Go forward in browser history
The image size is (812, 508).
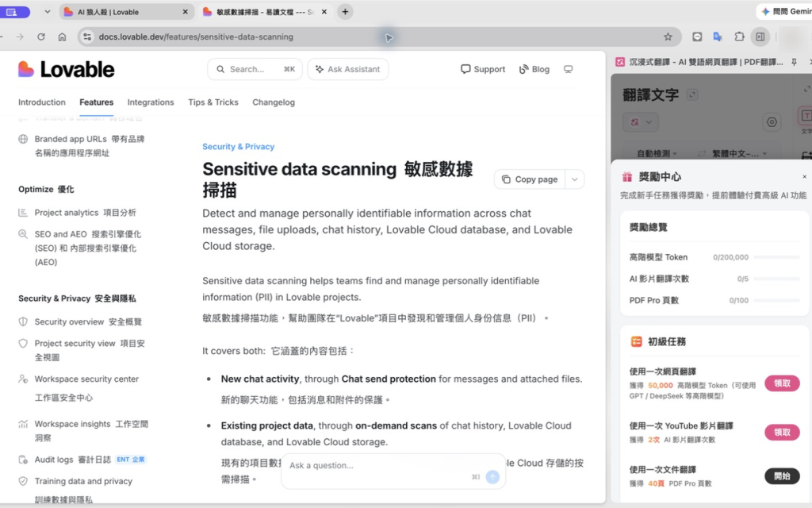(20, 37)
